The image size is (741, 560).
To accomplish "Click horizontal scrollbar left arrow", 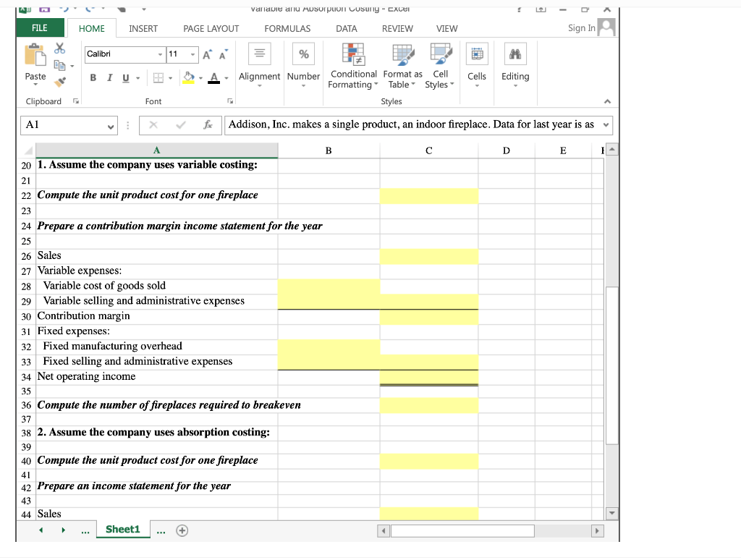I will point(384,531).
